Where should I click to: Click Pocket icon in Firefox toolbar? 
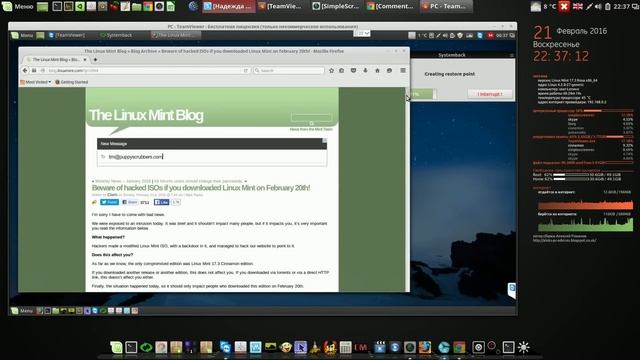tap(353, 71)
